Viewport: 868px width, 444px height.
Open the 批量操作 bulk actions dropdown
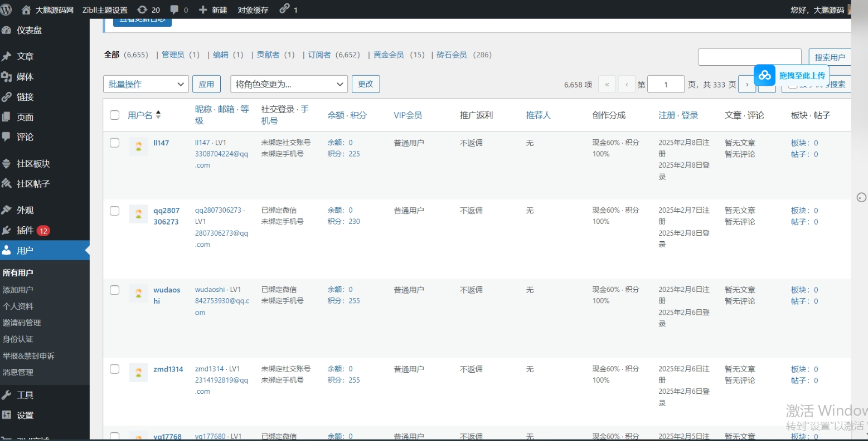coord(146,84)
